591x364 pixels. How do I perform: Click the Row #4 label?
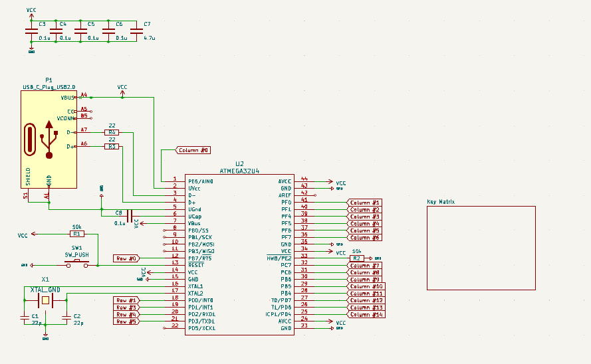(126, 314)
